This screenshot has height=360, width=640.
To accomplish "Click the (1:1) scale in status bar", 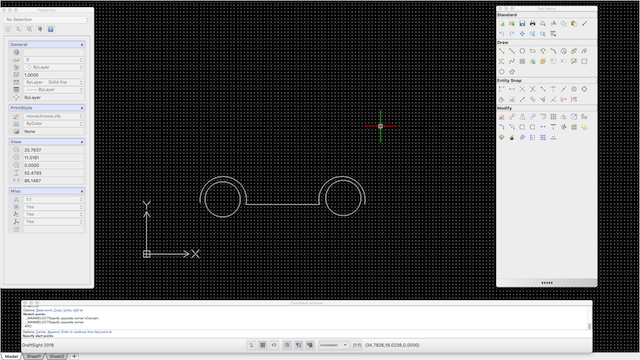I will [357, 345].
